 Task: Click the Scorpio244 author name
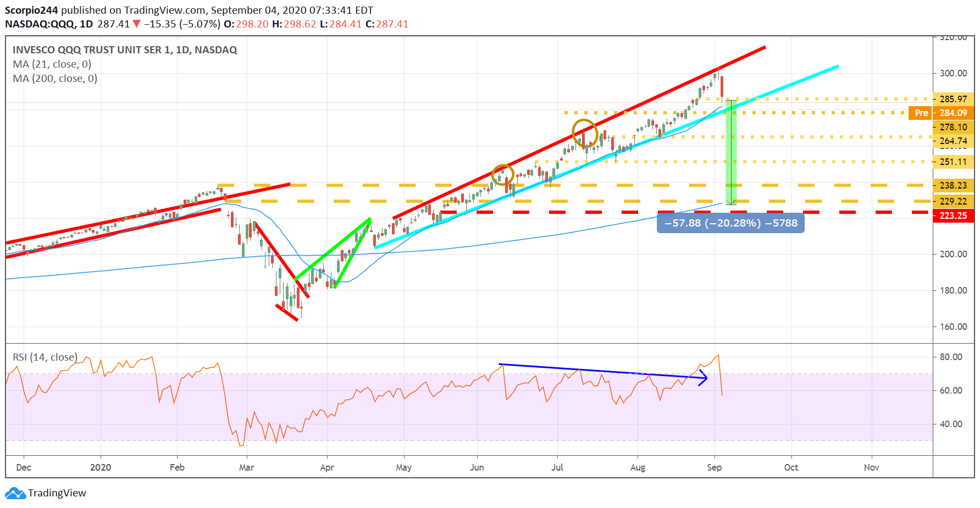(31, 10)
